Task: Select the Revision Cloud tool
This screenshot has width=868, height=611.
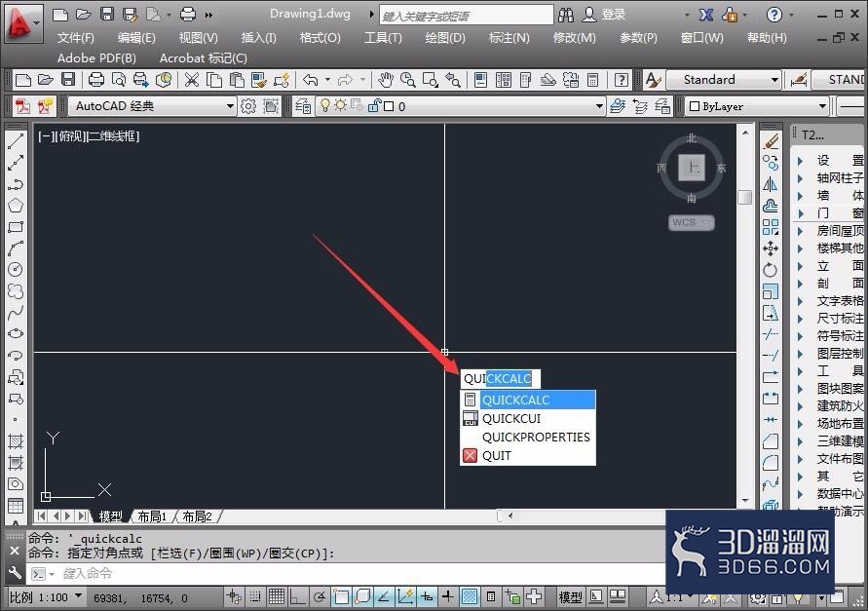Action: [16, 291]
